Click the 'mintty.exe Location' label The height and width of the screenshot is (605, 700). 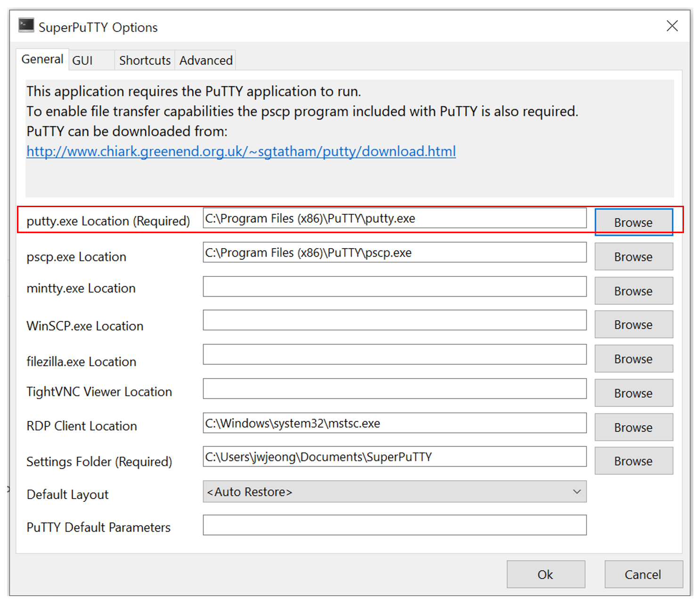pos(81,288)
